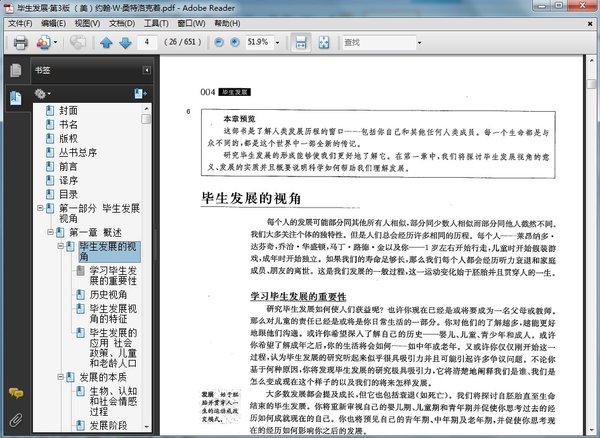Click the 本章预览 box title
This screenshot has height=438, width=600.
(240, 119)
